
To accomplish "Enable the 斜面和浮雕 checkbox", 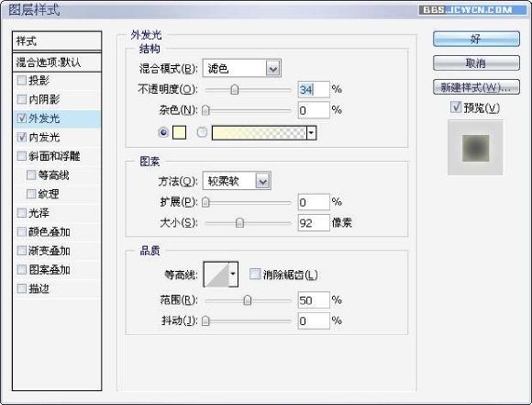I will 21,156.
